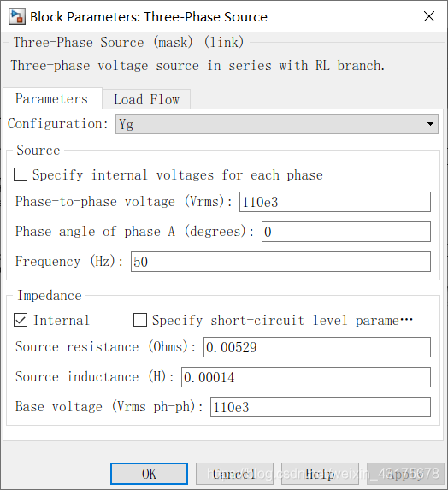Image resolution: width=448 pixels, height=490 pixels.
Task: Click the Phase angle of phase A field
Action: 346,232
